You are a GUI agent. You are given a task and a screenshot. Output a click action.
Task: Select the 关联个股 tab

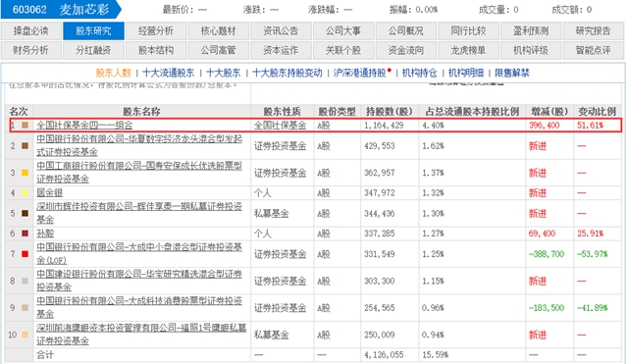click(x=343, y=50)
